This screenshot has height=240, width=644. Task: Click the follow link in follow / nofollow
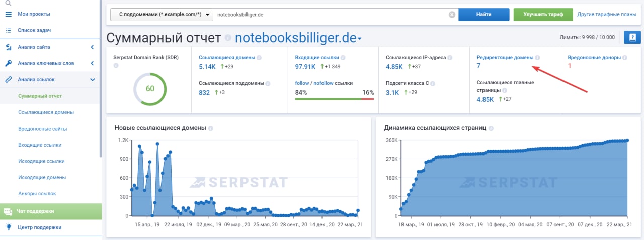(302, 83)
